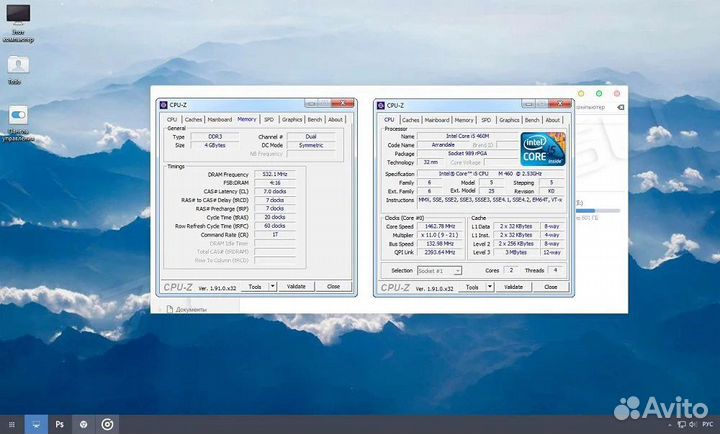Click the Close button in the Memory window
The height and width of the screenshot is (434, 720).
[x=334, y=287]
